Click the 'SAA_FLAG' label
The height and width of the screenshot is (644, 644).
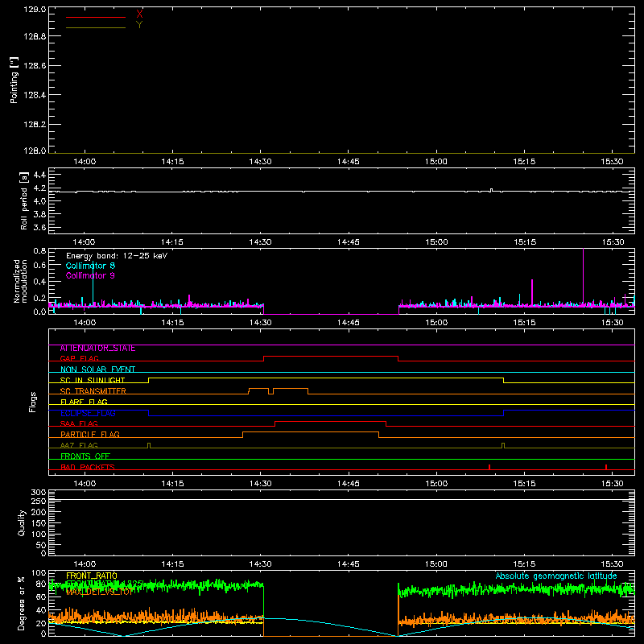tap(79, 423)
